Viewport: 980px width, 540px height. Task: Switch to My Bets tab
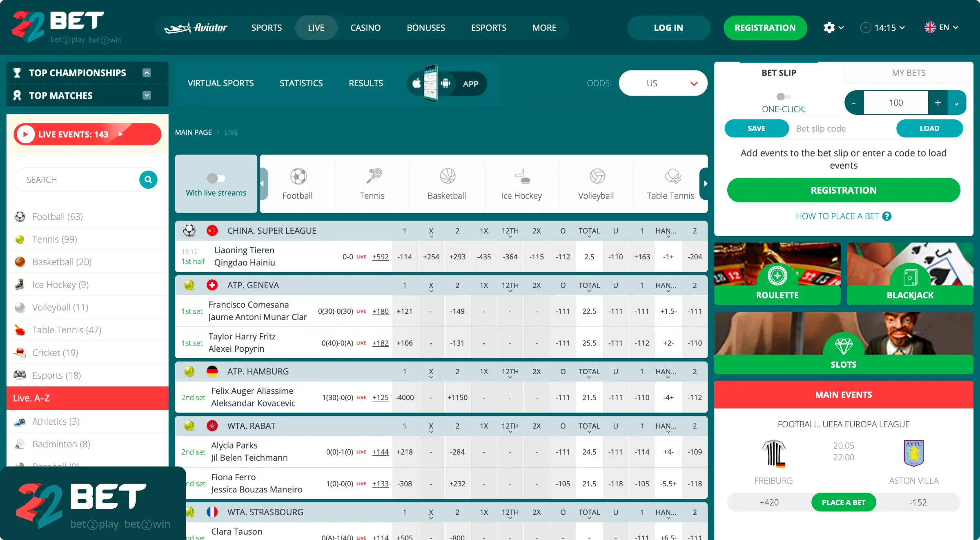[x=909, y=73]
